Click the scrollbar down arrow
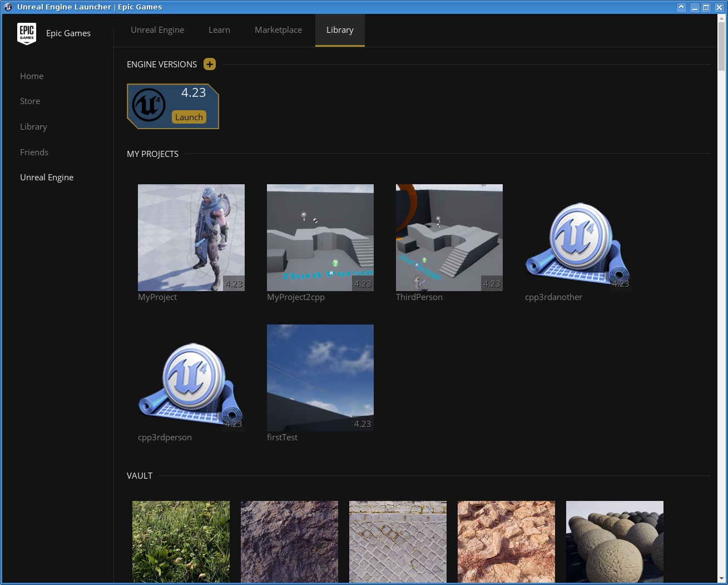728x585 pixels. [722, 579]
